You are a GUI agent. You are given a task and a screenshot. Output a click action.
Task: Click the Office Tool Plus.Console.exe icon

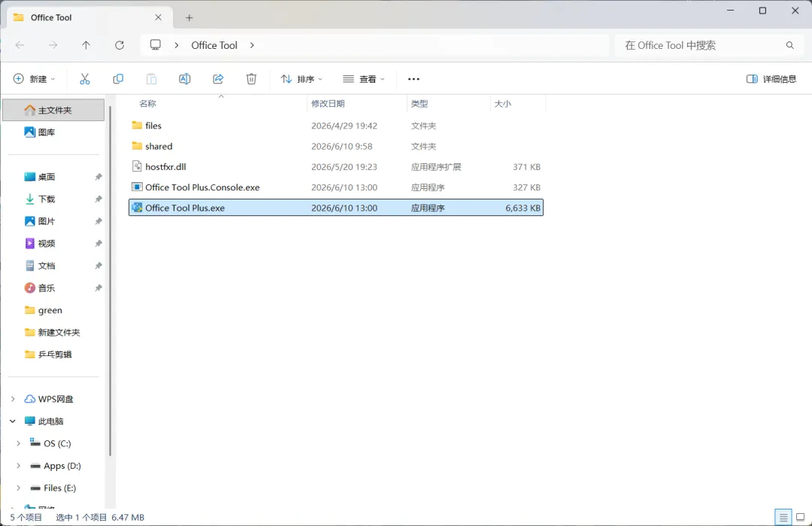click(x=137, y=187)
